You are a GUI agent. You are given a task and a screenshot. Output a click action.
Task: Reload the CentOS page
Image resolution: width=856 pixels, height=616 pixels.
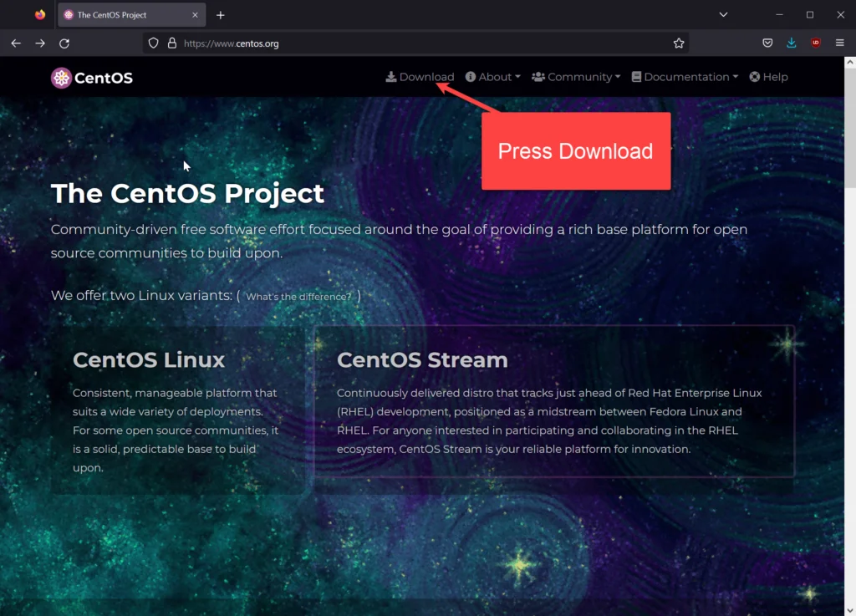pos(64,43)
